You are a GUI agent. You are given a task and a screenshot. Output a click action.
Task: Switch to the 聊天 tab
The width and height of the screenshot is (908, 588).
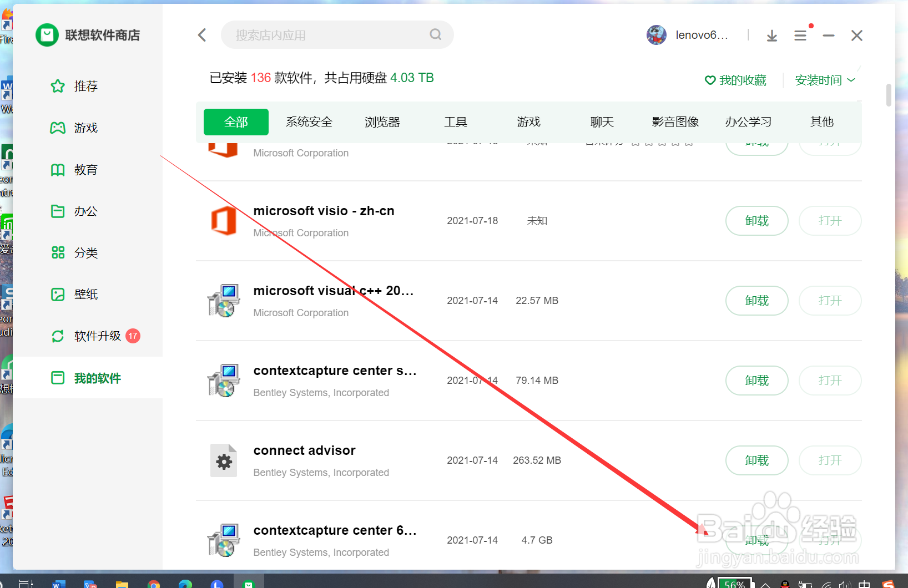pyautogui.click(x=602, y=122)
